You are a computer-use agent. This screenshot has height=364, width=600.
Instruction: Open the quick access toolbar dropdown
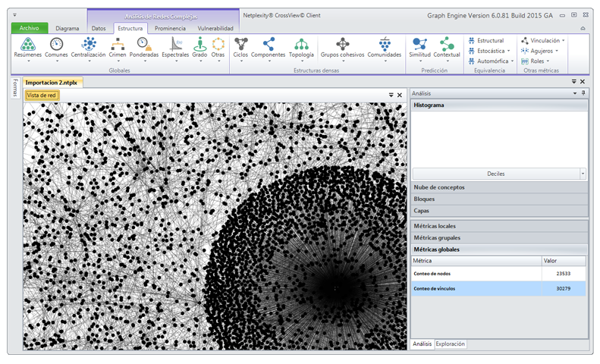pos(14,15)
